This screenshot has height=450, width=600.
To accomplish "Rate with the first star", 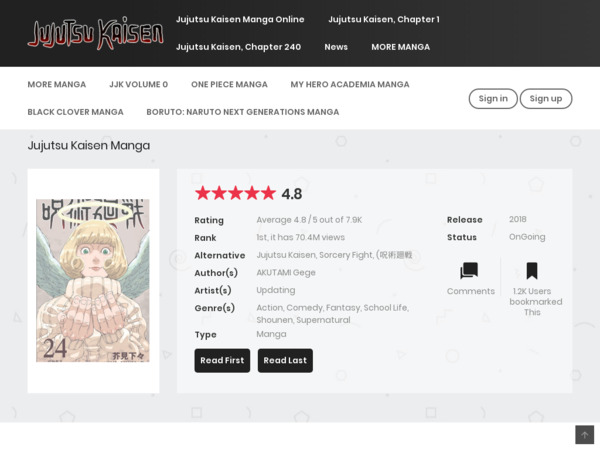I will (202, 193).
